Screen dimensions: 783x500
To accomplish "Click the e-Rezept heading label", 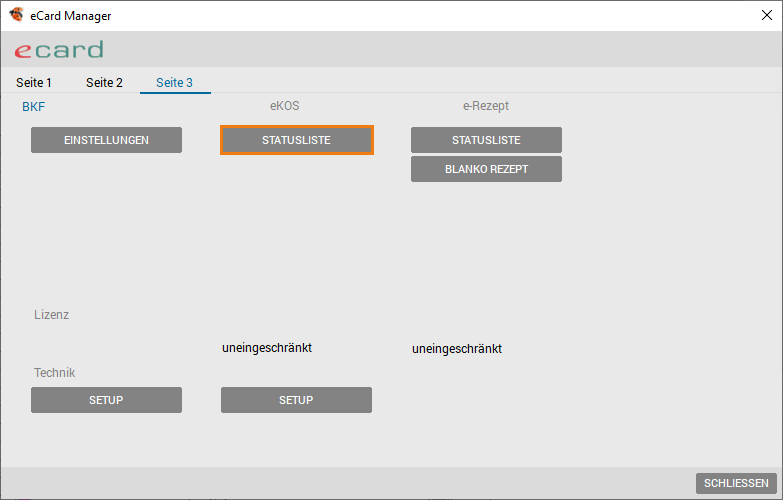I will [486, 106].
